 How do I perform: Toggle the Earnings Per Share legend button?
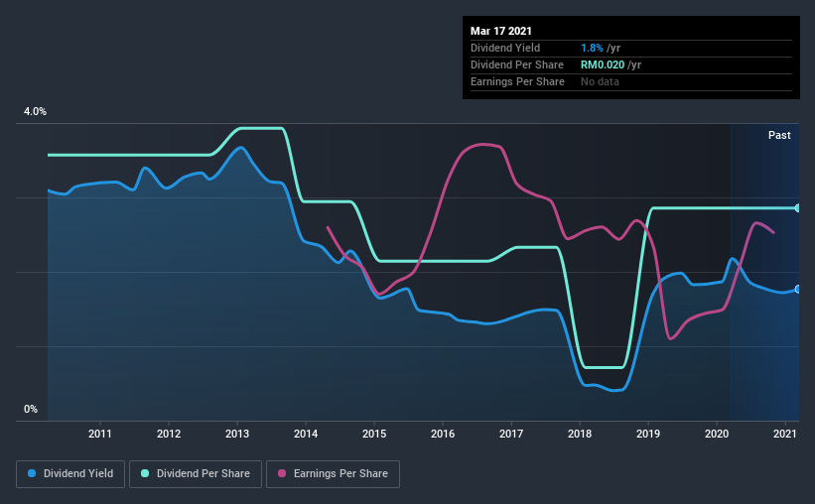(333, 474)
